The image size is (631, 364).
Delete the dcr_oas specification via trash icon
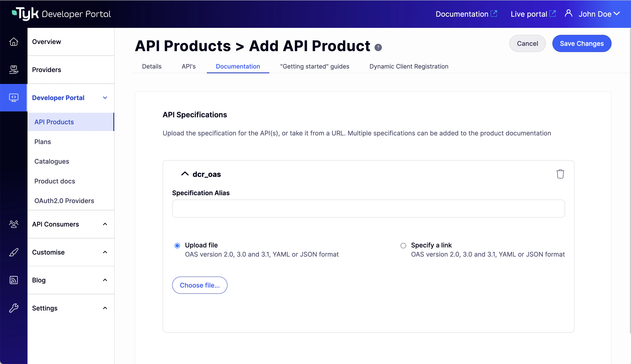tap(560, 174)
